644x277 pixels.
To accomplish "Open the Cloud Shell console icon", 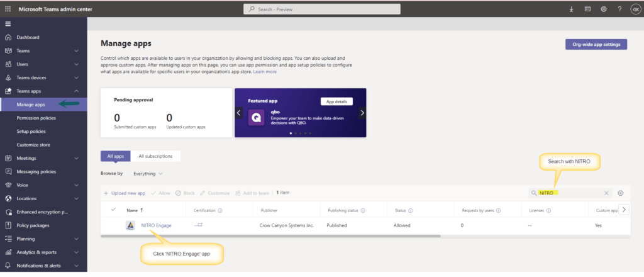I will (588, 9).
